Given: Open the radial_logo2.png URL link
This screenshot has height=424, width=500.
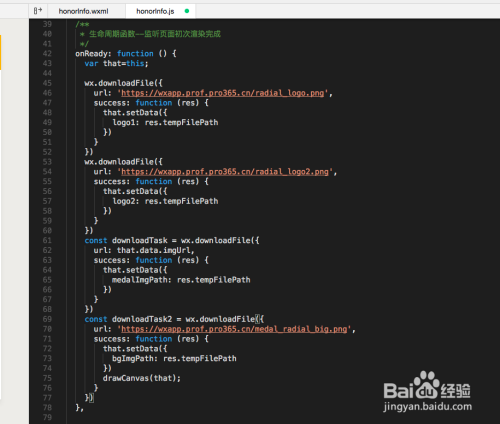Looking at the screenshot, I should (225, 172).
